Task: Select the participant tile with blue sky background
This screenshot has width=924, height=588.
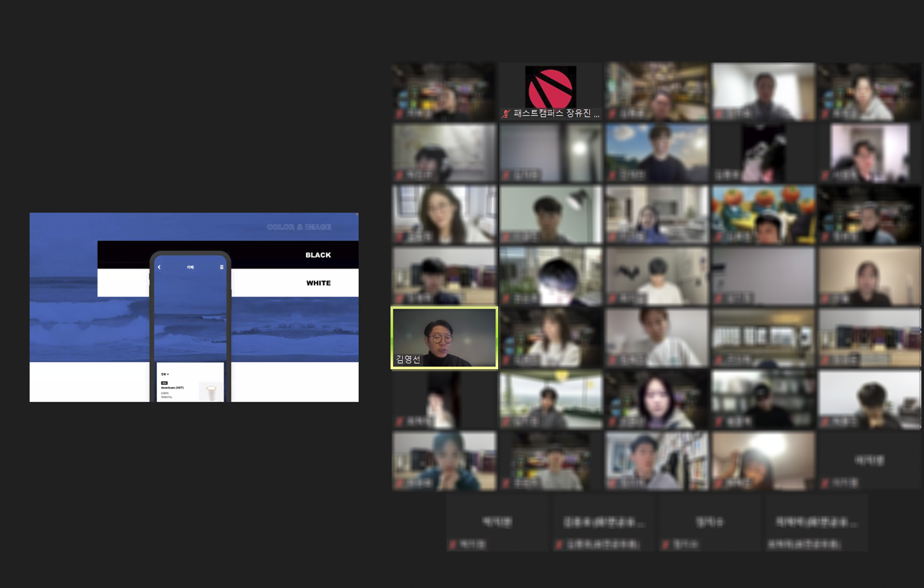Action: [657, 153]
